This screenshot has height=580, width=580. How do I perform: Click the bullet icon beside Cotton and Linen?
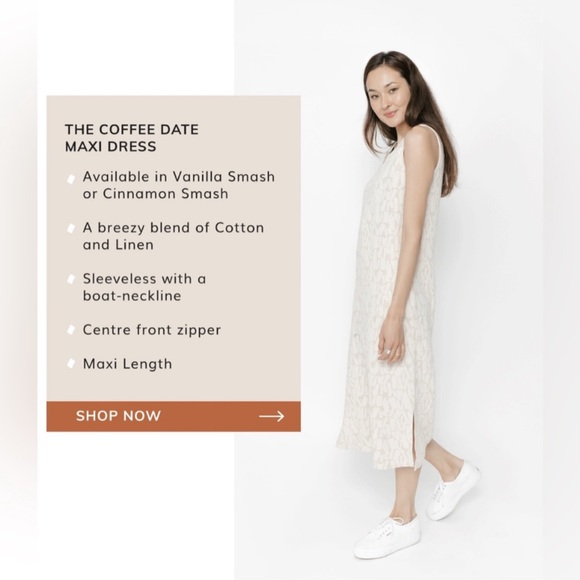[71, 229]
